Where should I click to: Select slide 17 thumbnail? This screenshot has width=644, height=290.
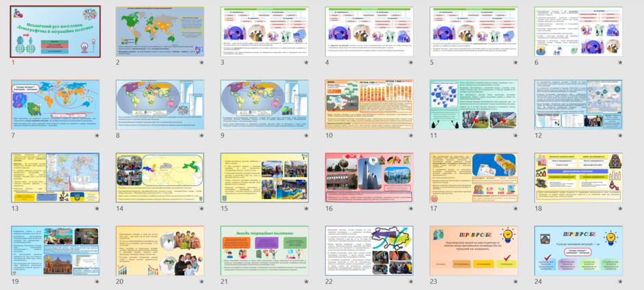point(473,178)
